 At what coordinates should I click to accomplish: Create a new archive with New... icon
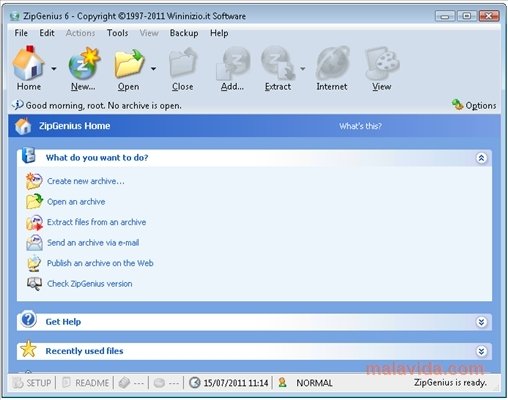tap(84, 64)
